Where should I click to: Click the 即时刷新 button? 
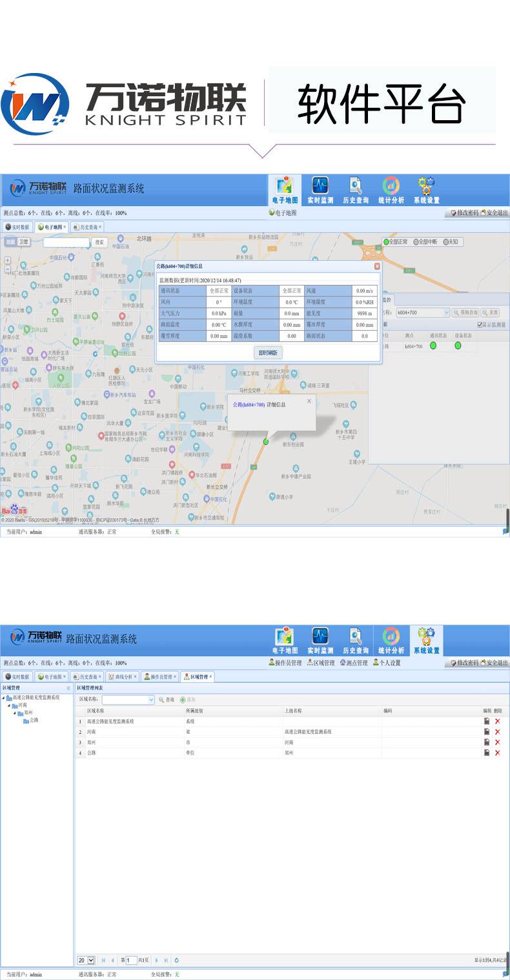point(268,353)
